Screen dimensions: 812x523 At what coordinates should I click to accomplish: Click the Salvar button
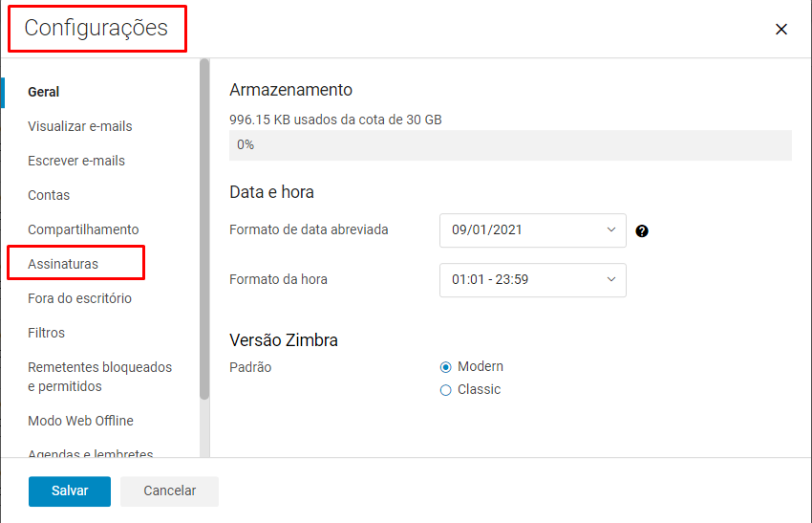pyautogui.click(x=70, y=490)
